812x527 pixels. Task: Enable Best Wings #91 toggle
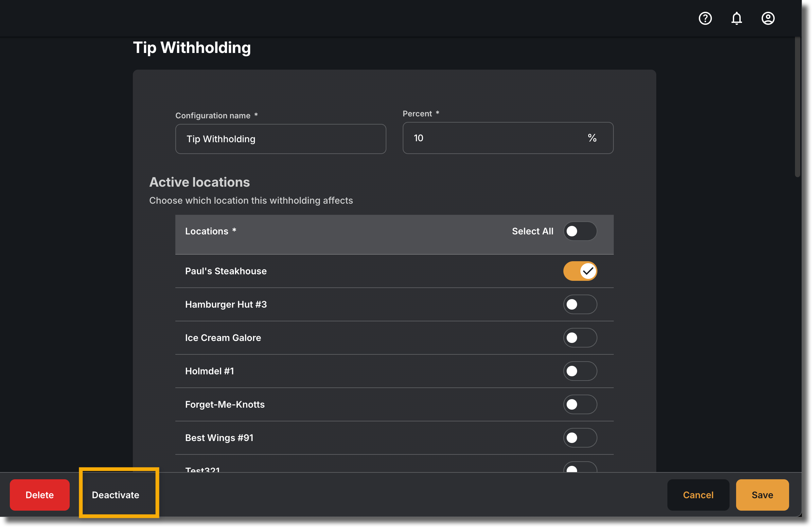click(x=580, y=438)
